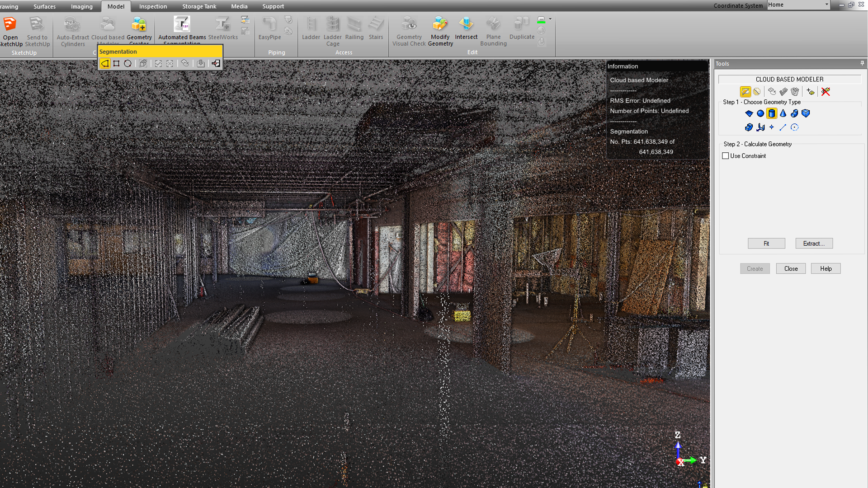Click the red-X remove cloud icon
This screenshot has height=488, width=868.
point(826,92)
